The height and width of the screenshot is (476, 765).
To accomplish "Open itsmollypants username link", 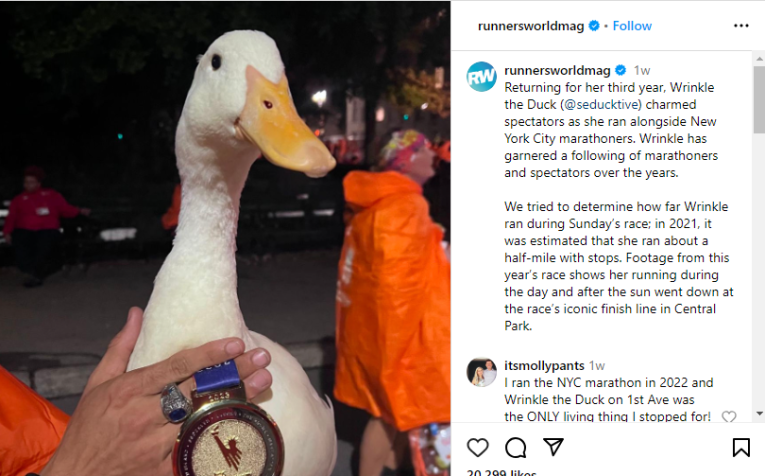I will pyautogui.click(x=544, y=365).
